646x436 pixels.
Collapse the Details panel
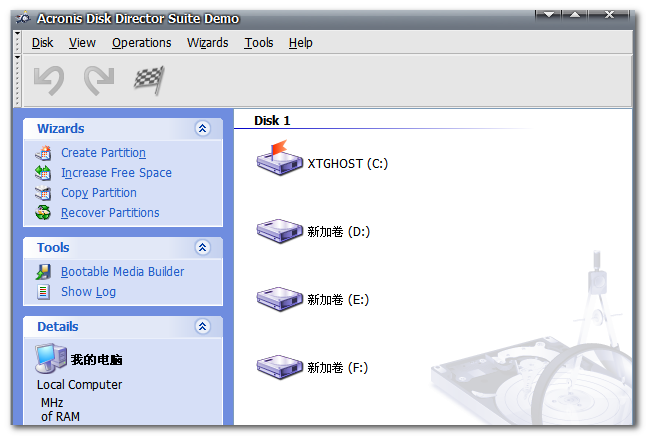(x=202, y=326)
